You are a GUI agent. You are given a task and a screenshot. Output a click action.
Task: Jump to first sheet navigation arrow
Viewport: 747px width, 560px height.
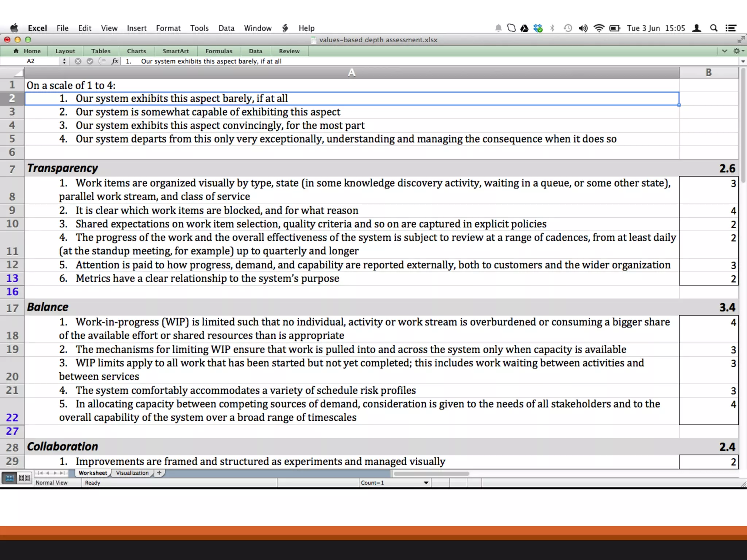click(40, 473)
